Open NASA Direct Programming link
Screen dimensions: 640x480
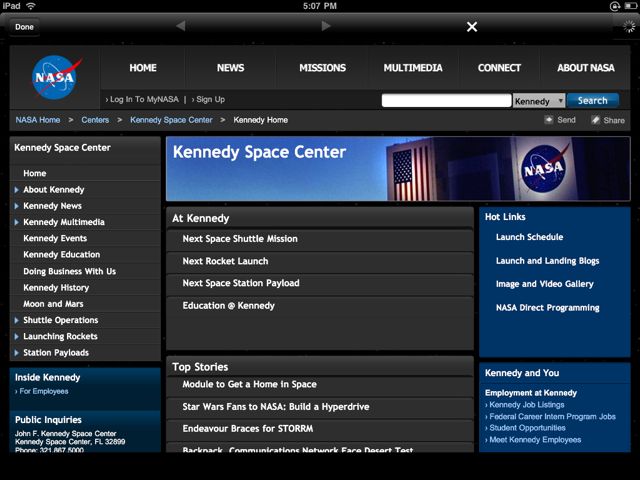point(547,308)
